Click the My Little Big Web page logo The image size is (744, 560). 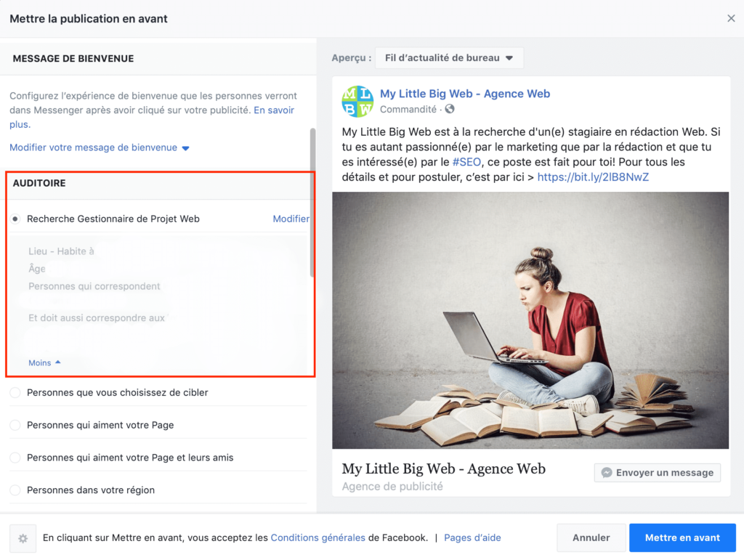[357, 101]
